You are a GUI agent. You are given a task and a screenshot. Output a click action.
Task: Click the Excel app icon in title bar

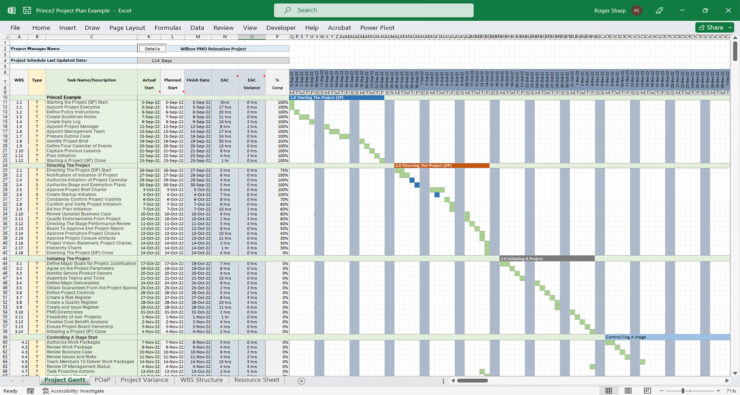coord(11,10)
